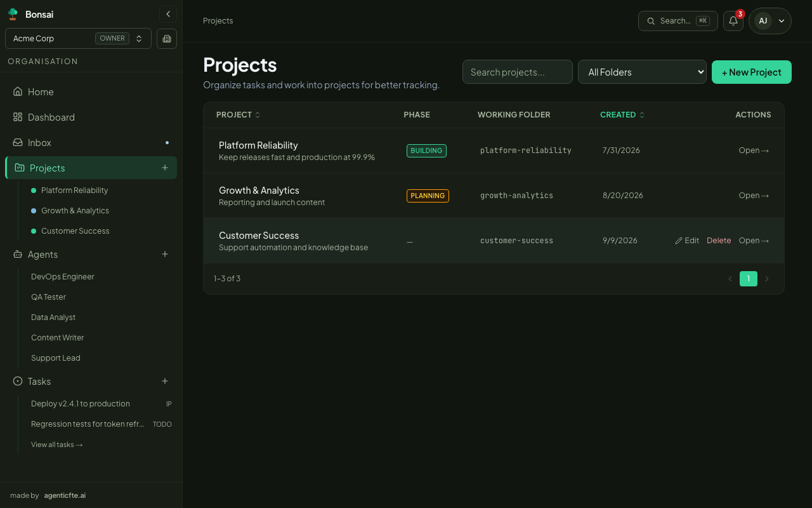Click the View all tasks link
The width and height of the screenshot is (812, 508).
56,444
